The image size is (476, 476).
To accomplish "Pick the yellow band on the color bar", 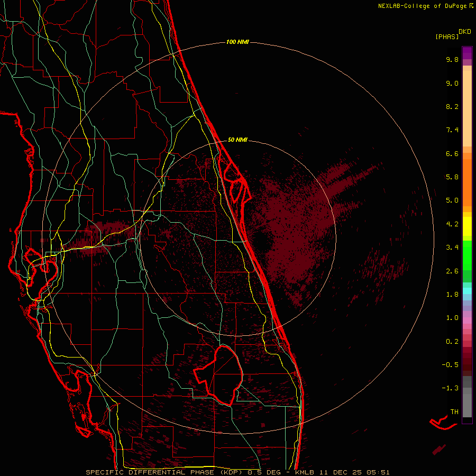I will [467, 226].
